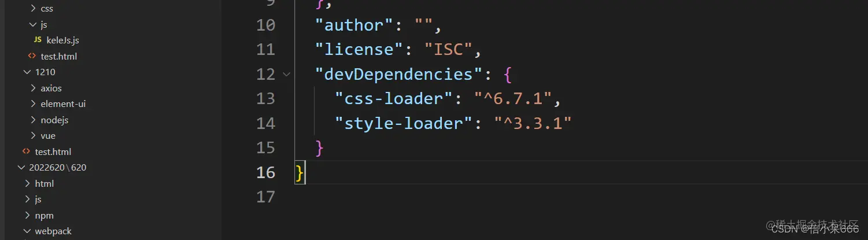This screenshot has height=240, width=868.
Task: Click the HTML icon of the second test.html
Action: 26,152
